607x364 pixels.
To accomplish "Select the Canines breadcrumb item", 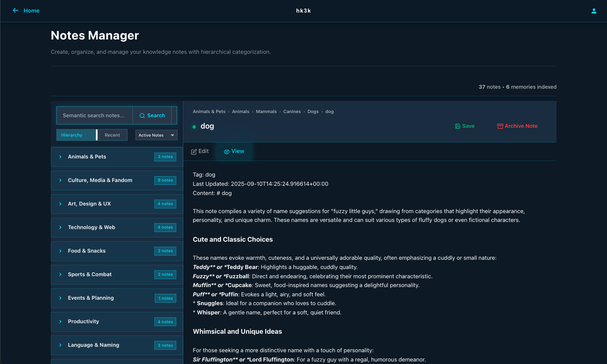I will coord(292,112).
